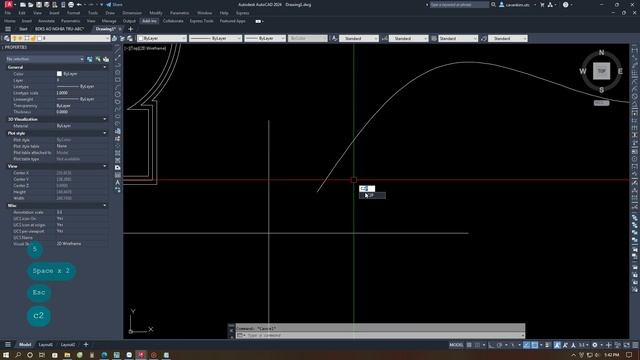Click the plus icon to add new layout
The height and width of the screenshot is (360, 640).
(x=86, y=345)
